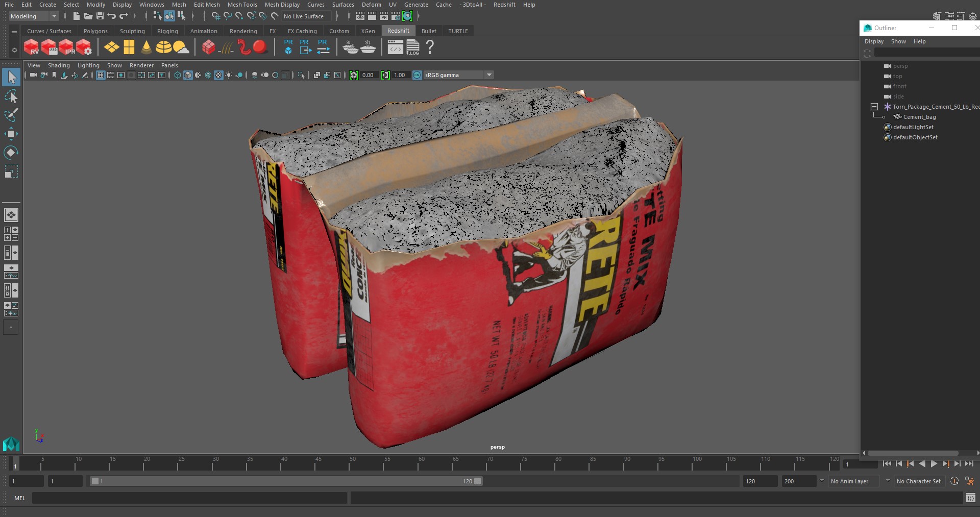Click the Redshift IPR shelf icon
This screenshot has width=980, height=517.
pos(66,47)
